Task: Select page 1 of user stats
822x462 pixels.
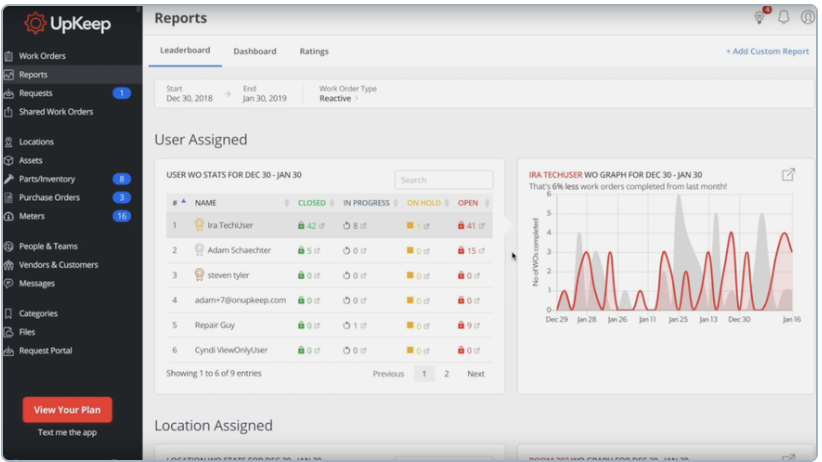Action: click(x=424, y=374)
